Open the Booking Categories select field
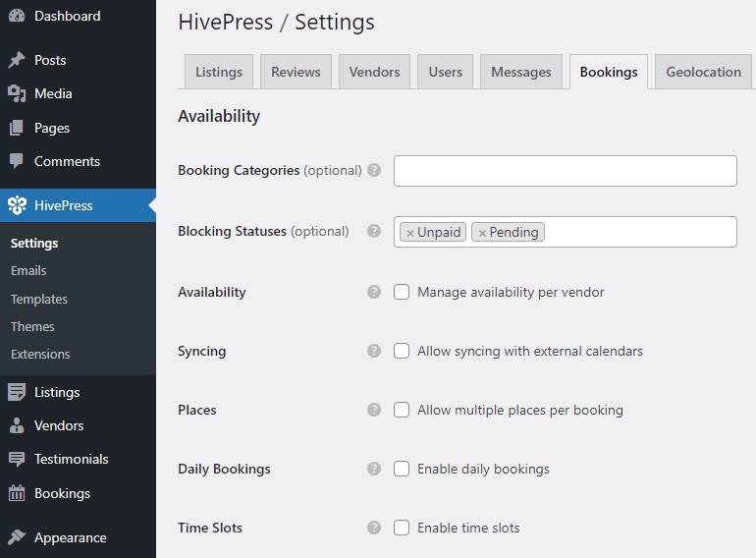 tap(566, 171)
